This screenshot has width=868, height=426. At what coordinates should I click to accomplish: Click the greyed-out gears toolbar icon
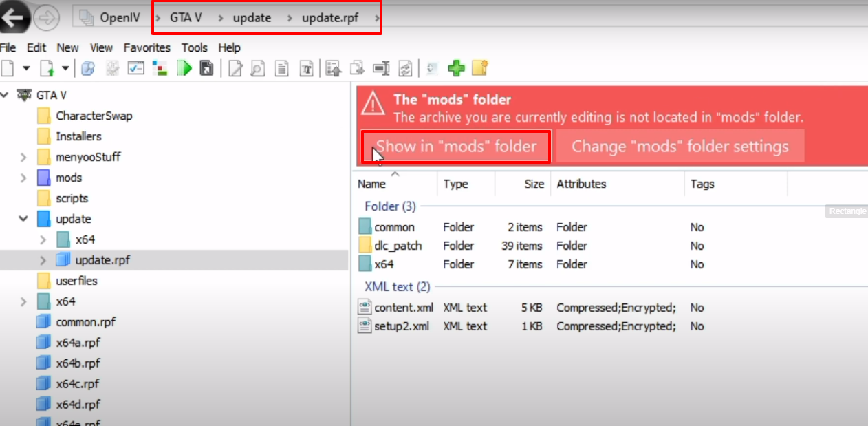[x=112, y=68]
